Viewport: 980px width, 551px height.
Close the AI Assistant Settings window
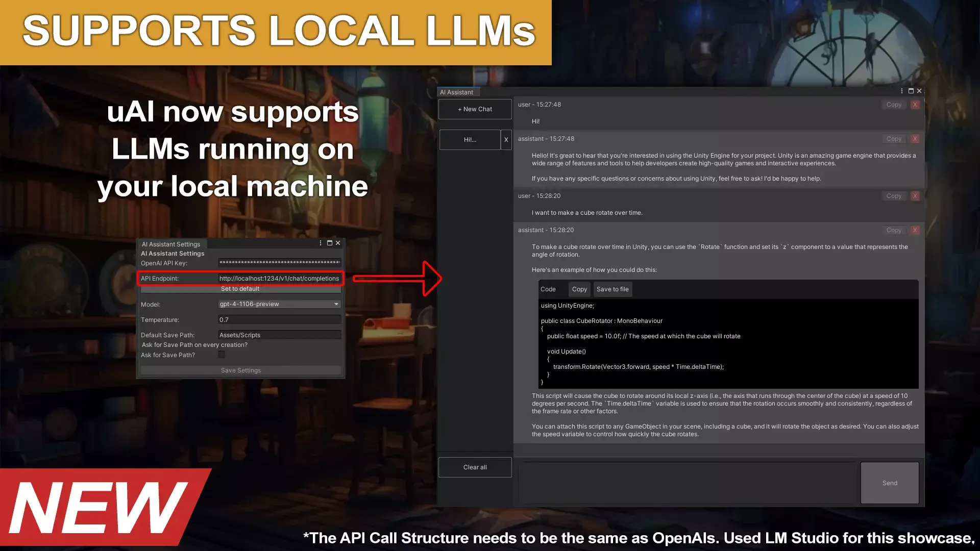pyautogui.click(x=338, y=243)
